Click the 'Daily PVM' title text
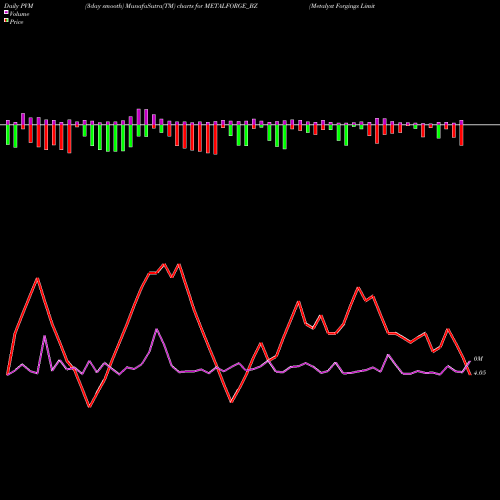 [19, 6]
